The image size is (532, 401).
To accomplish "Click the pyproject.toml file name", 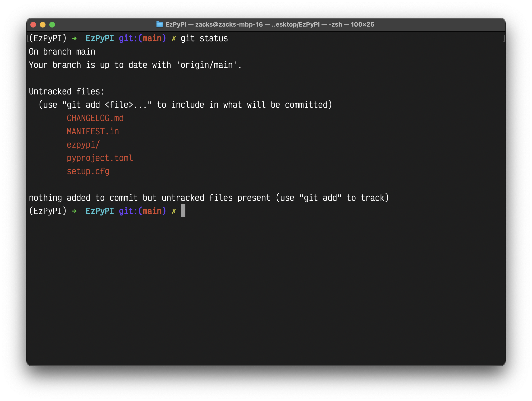I will [x=100, y=158].
